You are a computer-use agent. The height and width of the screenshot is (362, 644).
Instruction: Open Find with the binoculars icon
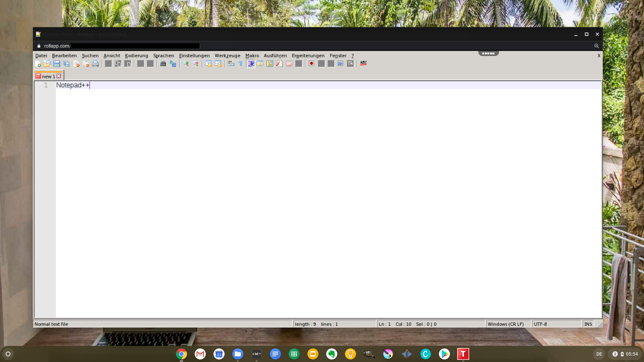[163, 64]
